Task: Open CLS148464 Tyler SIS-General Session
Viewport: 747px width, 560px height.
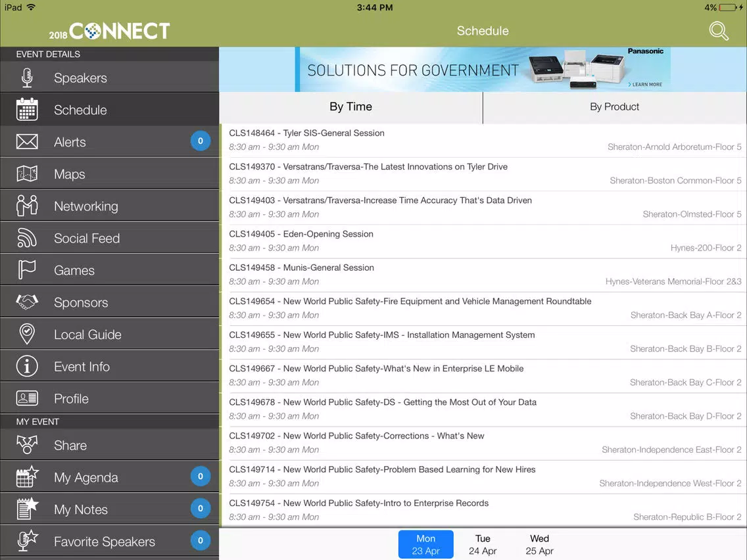Action: tap(485, 141)
